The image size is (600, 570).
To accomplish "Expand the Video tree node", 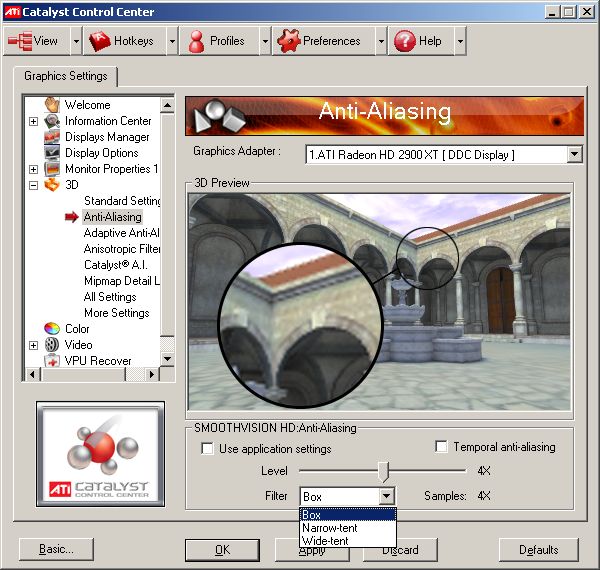I will click(34, 345).
